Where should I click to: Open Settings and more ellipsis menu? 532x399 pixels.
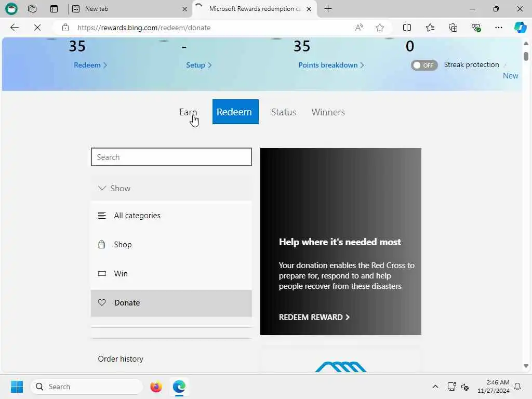pyautogui.click(x=498, y=28)
